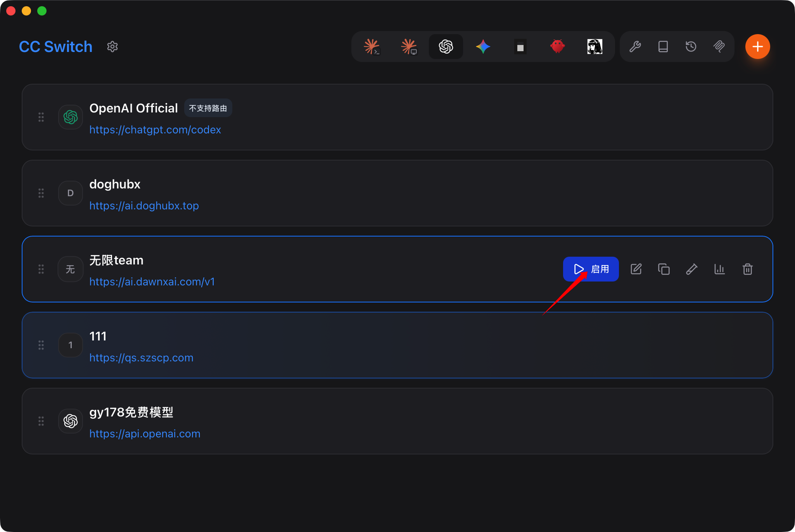
Task: Open settings gear next to CC Switch
Action: coord(112,47)
